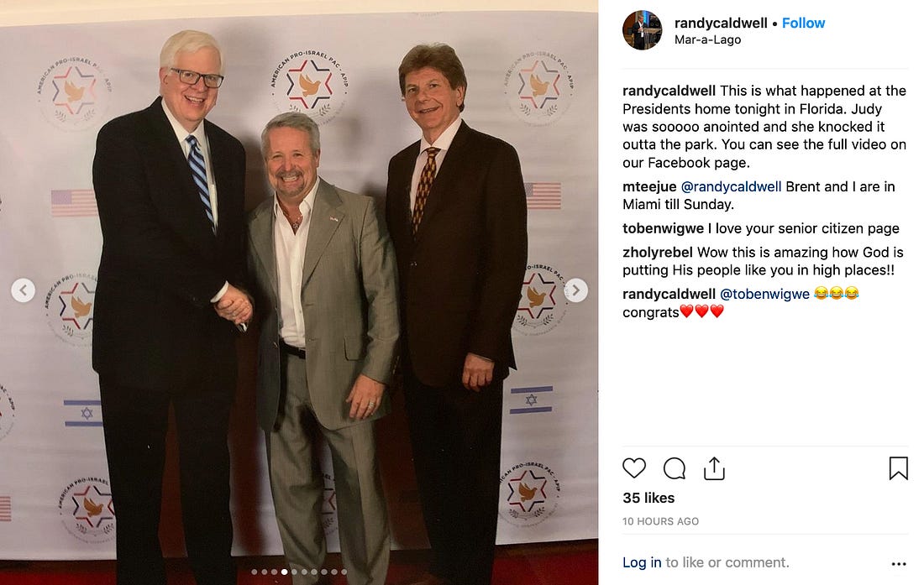The height and width of the screenshot is (585, 924).
Task: Open the Mar-a-Lago location link
Action: tap(708, 40)
